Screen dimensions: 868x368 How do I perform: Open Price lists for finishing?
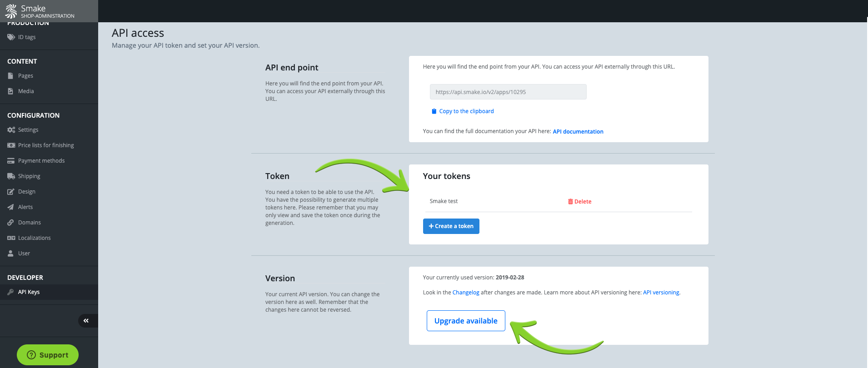pyautogui.click(x=46, y=145)
